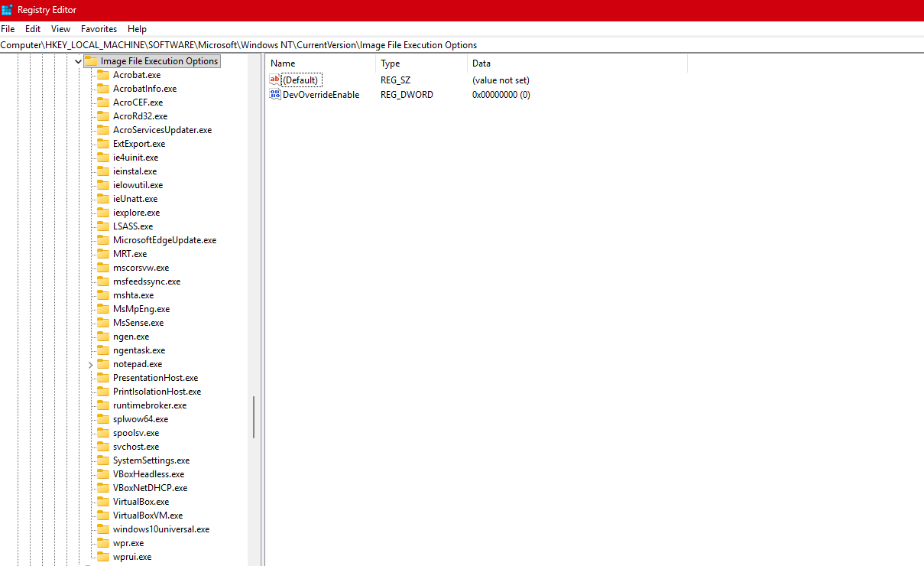Click the AcrobatInfo.exe folder icon
The image size is (924, 566).
click(103, 89)
